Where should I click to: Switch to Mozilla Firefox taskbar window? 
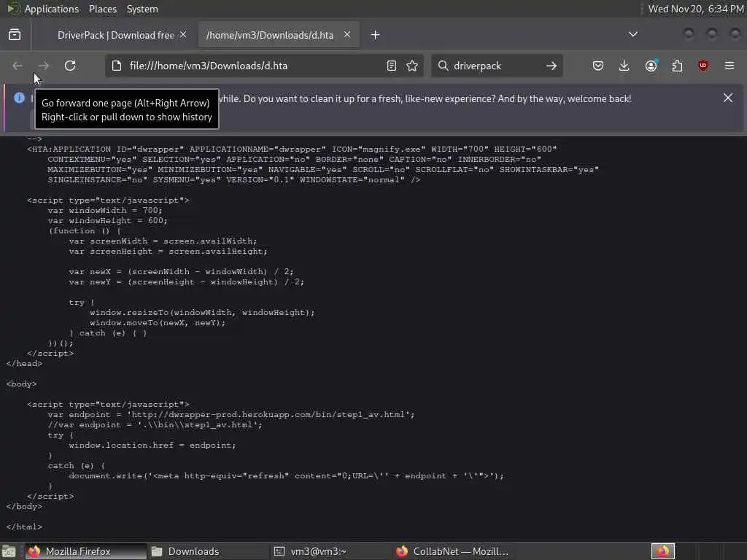pos(86,551)
